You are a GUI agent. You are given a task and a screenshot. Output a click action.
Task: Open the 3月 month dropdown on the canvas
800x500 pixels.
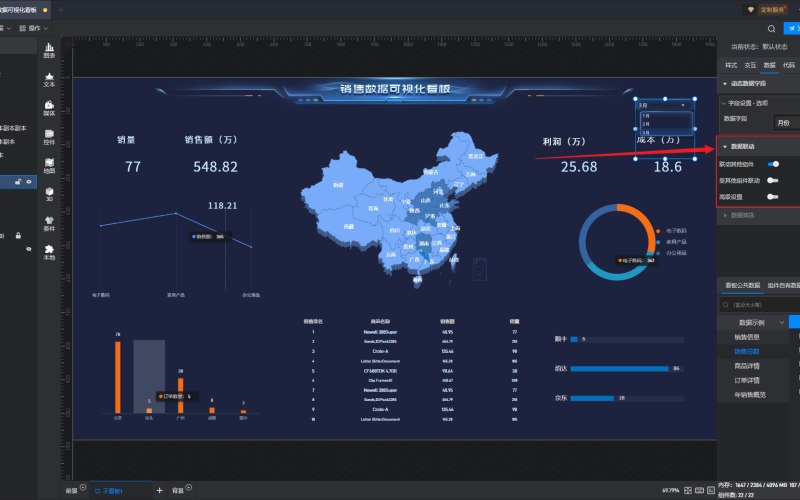(x=663, y=105)
